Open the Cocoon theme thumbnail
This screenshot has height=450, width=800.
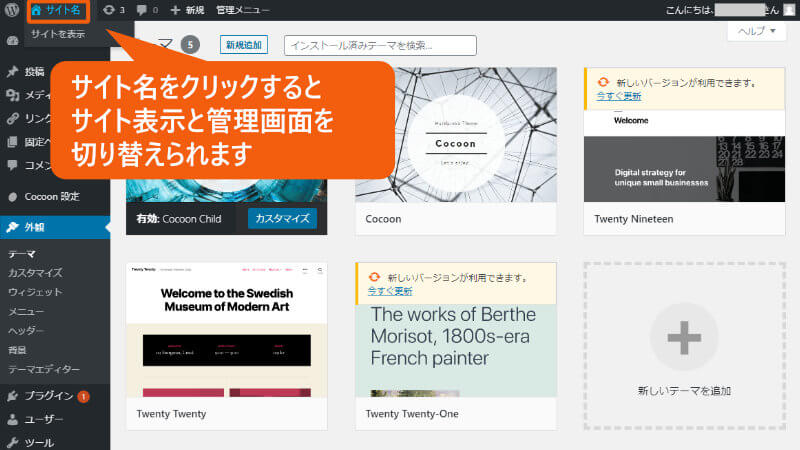456,135
